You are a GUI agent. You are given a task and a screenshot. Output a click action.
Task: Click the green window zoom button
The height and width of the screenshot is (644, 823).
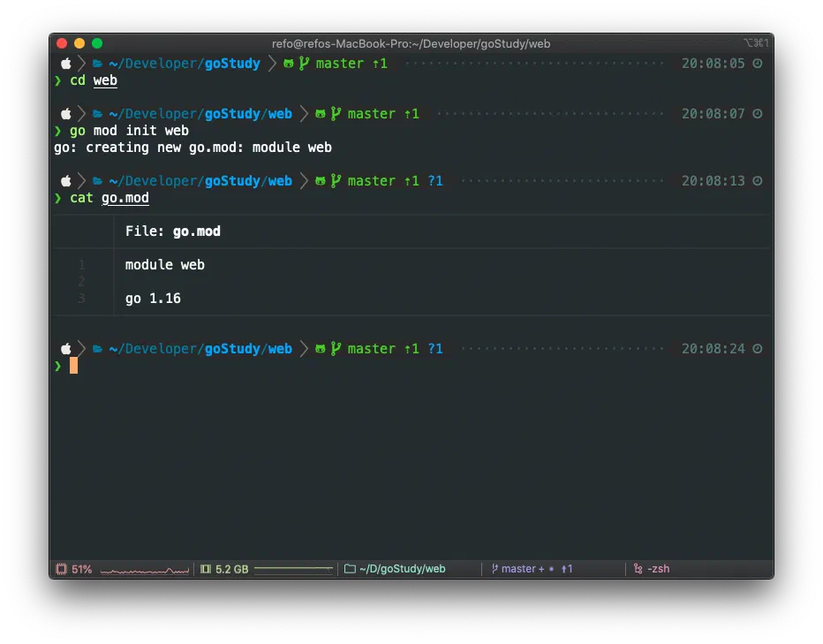[97, 43]
